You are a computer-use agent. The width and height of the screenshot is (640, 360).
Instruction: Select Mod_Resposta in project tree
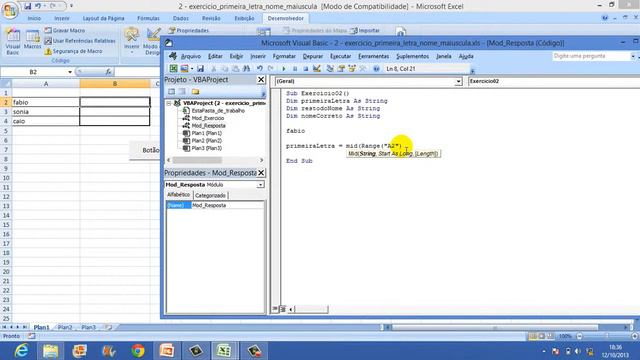[209, 126]
